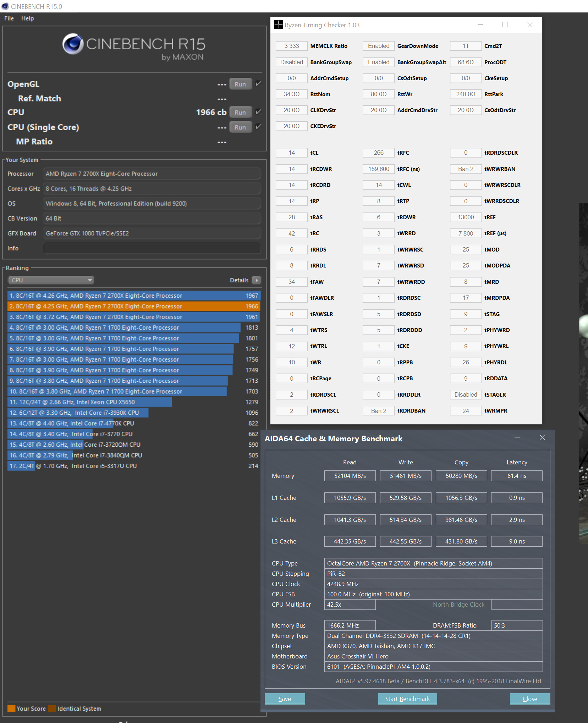Click the orange Your Score legend swatch
588x723 pixels.
pyautogui.click(x=11, y=708)
